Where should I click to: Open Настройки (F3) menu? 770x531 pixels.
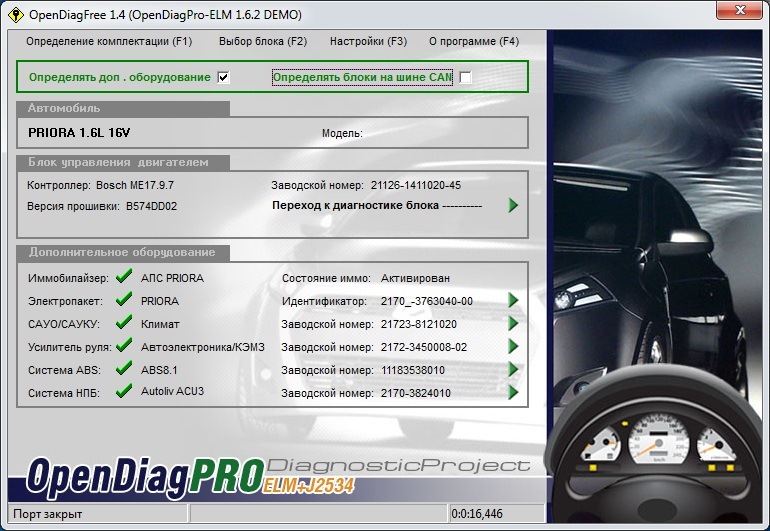pos(368,41)
